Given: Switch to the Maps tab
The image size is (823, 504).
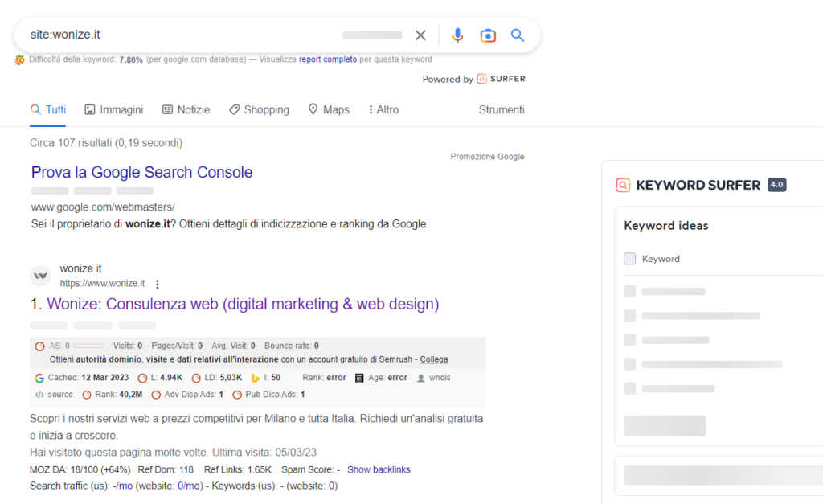Looking at the screenshot, I should click(x=329, y=110).
